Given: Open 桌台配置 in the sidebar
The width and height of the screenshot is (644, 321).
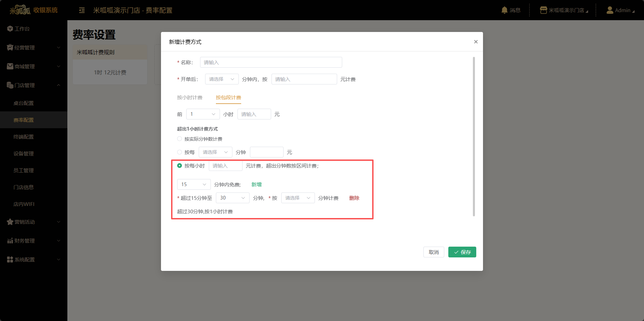Looking at the screenshot, I should 24,103.
